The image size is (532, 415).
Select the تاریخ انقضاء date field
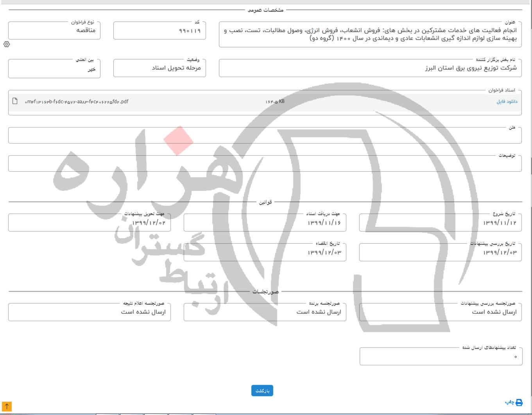(265, 252)
